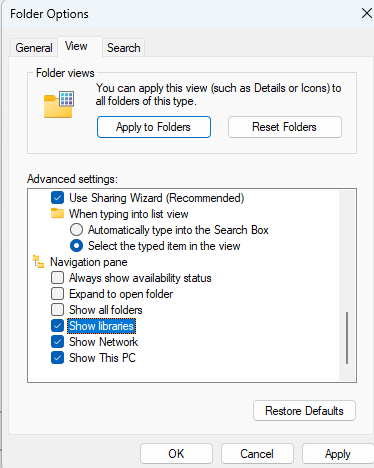
Task: Click the Navigation pane tree icon
Action: point(38,262)
